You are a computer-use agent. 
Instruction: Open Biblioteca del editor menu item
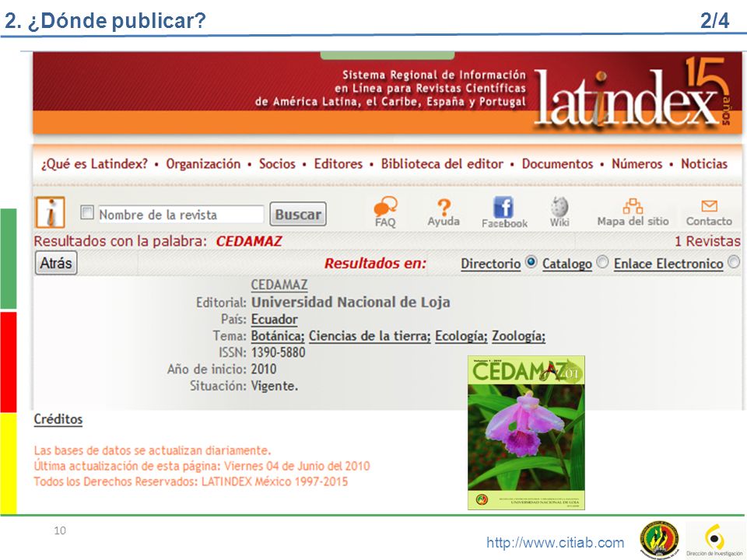442,164
